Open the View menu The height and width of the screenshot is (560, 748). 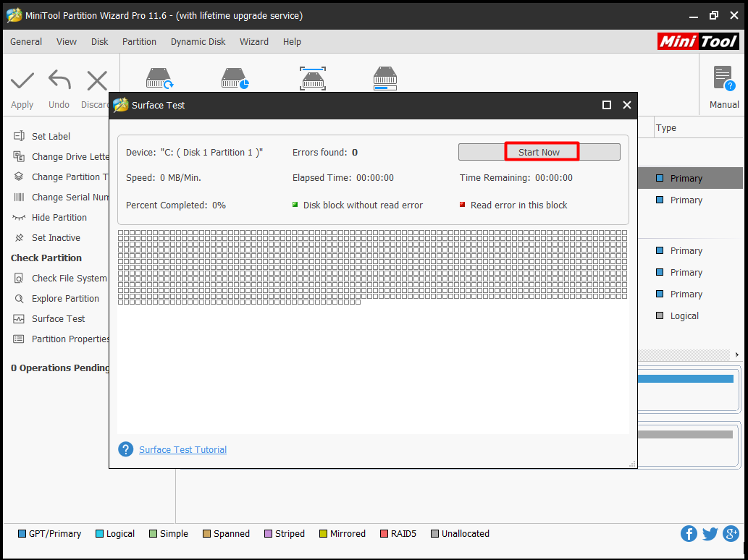click(x=67, y=41)
